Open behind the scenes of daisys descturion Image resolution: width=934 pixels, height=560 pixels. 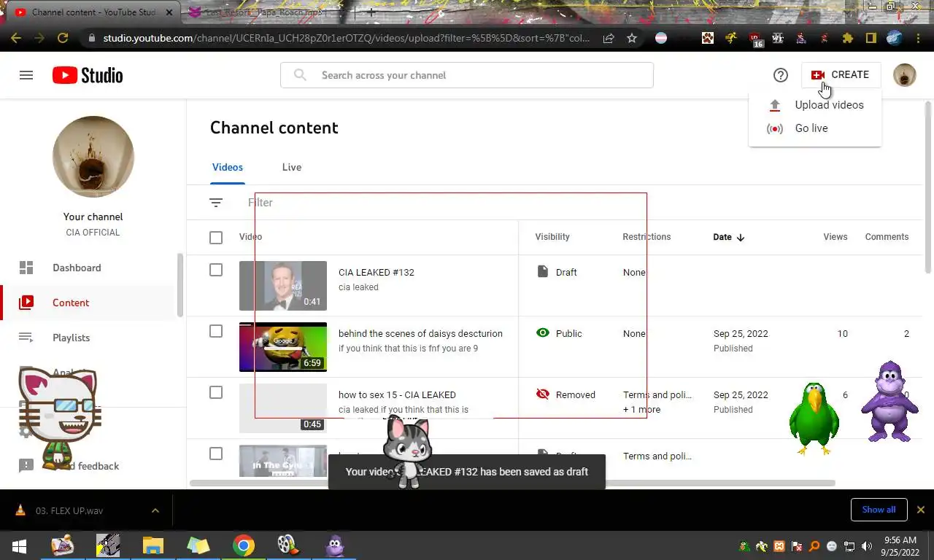pyautogui.click(x=420, y=333)
